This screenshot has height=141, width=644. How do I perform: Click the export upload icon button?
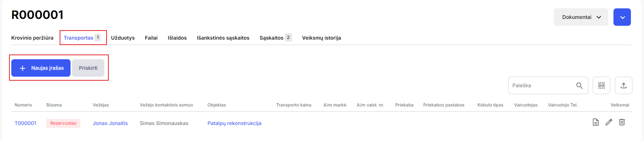tap(624, 85)
